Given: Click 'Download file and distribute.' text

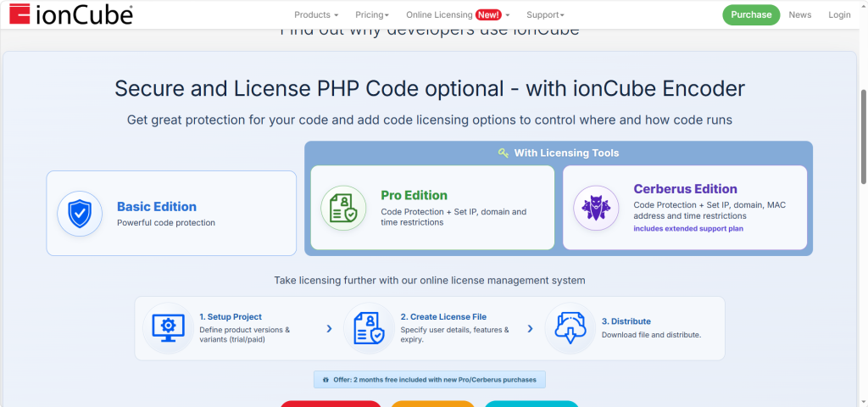Looking at the screenshot, I should point(652,335).
